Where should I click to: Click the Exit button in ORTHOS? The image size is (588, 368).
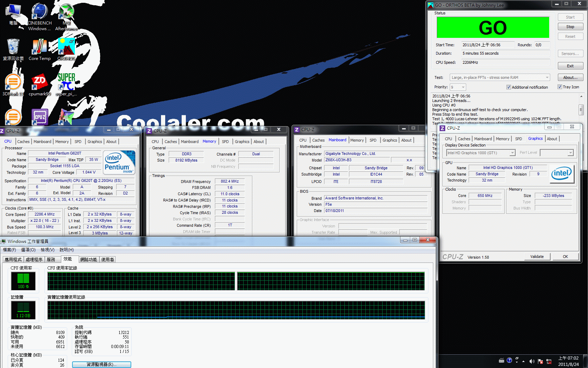click(570, 66)
